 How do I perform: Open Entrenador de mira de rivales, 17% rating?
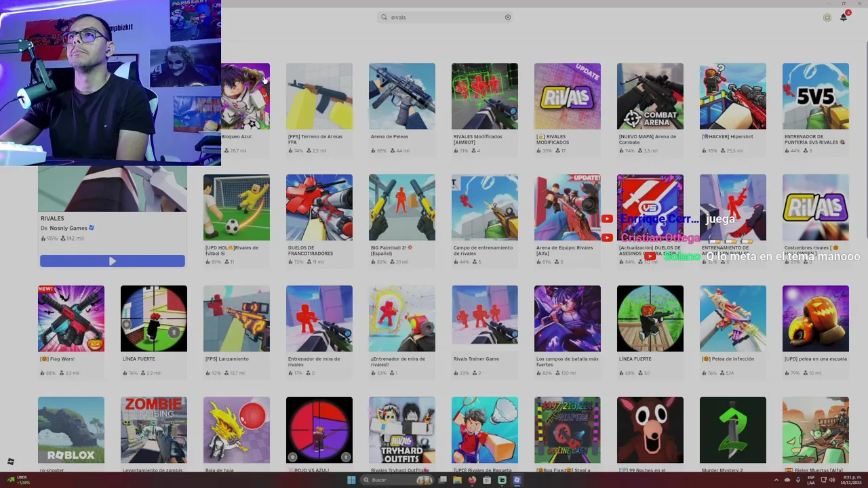(319, 319)
